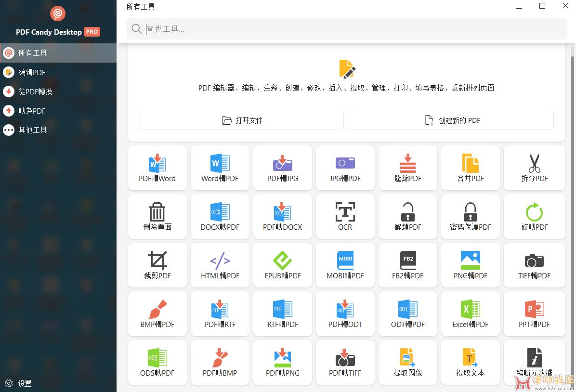The width and height of the screenshot is (576, 392).
Task: Open the PDF轉Word tool
Action: pyautogui.click(x=157, y=168)
